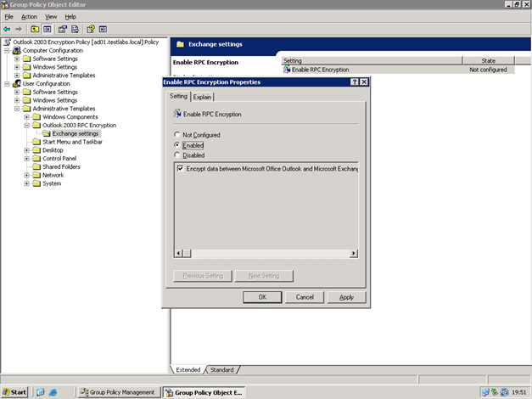Select the Setting tab in dialog
Image resolution: width=532 pixels, height=399 pixels.
[x=178, y=96]
